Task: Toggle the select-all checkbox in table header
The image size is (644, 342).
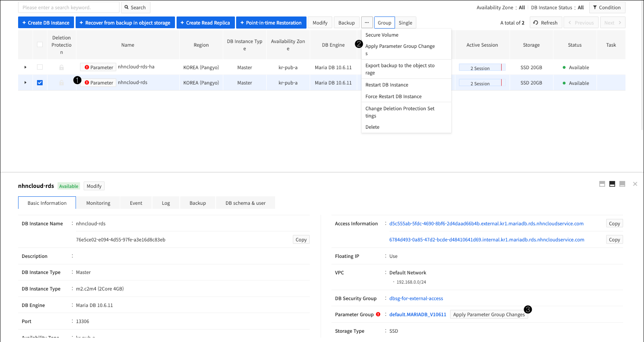Action: point(40,45)
